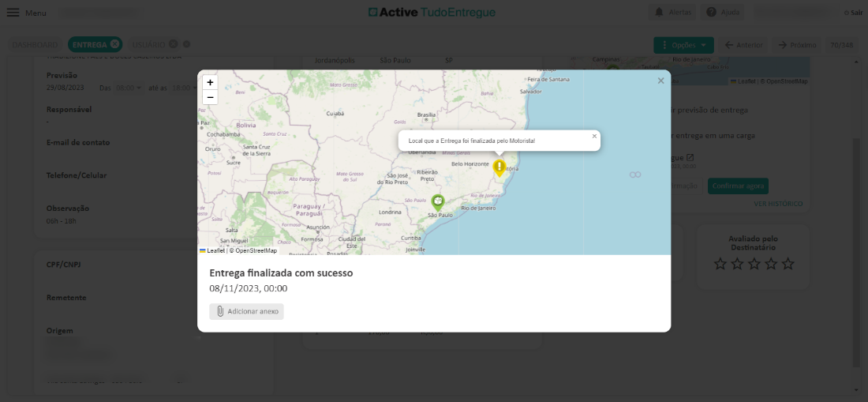Click the yellow warning map marker

coord(499,167)
